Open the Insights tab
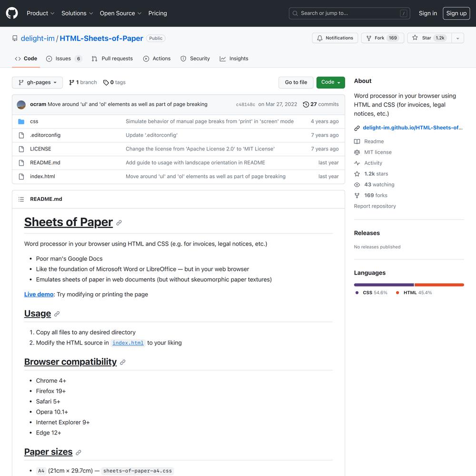Screen dimensions: 476x476 [x=234, y=59]
